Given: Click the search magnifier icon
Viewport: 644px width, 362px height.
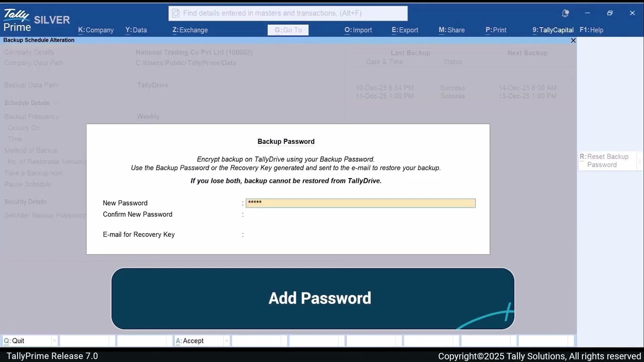Looking at the screenshot, I should pyautogui.click(x=176, y=13).
